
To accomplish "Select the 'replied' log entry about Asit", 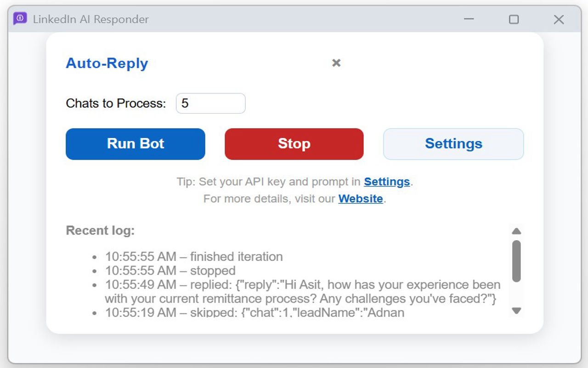I will (x=303, y=292).
